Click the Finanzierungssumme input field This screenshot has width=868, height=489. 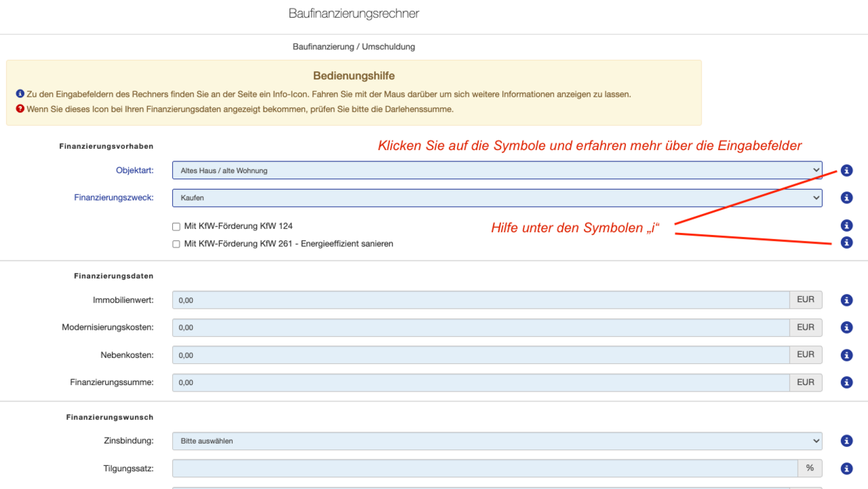click(x=481, y=382)
